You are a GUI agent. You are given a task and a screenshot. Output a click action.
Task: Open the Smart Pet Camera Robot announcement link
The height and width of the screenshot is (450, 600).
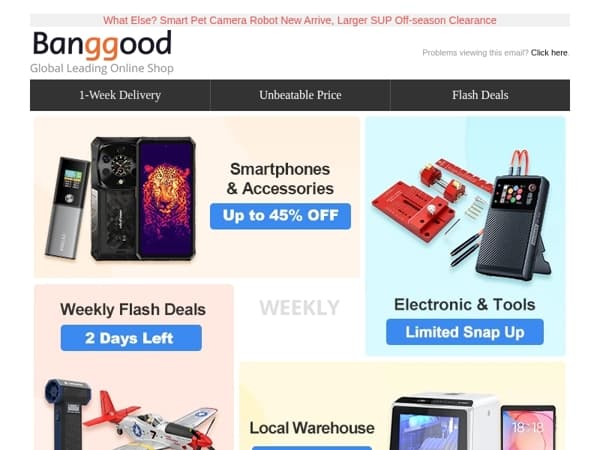300,20
